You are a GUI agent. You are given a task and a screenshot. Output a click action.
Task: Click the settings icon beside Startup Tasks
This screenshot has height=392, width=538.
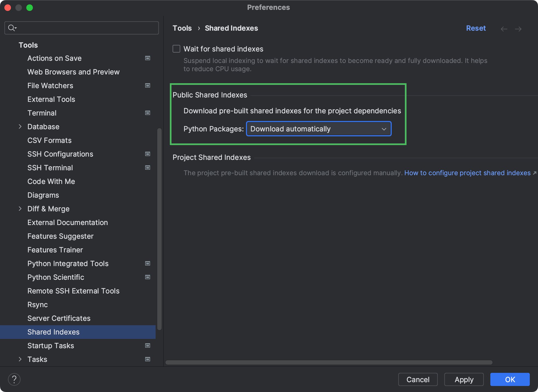[148, 346]
